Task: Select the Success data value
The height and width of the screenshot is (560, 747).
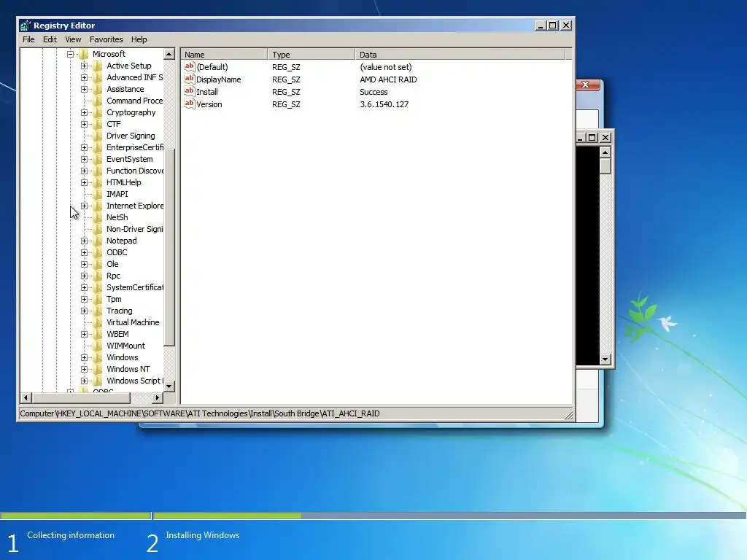Action: click(373, 92)
